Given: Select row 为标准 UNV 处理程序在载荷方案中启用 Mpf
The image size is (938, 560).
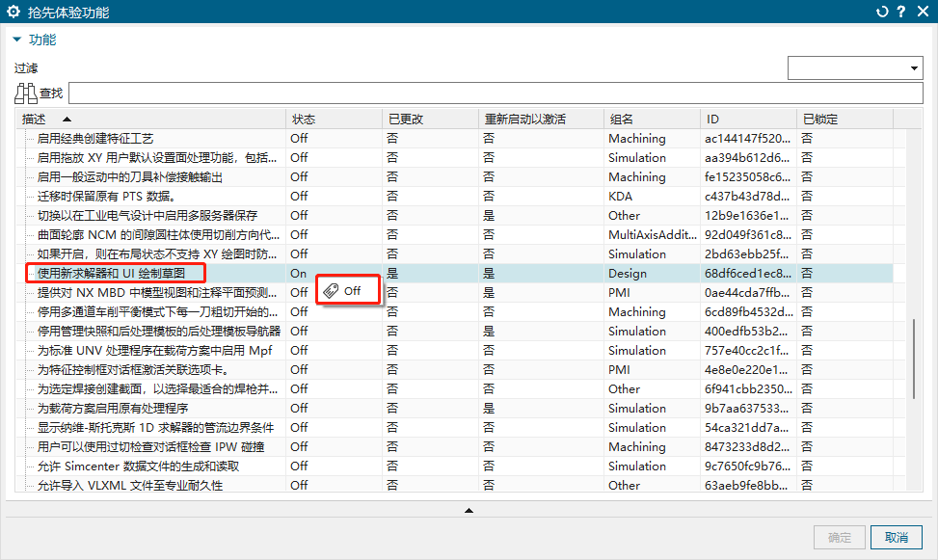Looking at the screenshot, I should pos(154,351).
